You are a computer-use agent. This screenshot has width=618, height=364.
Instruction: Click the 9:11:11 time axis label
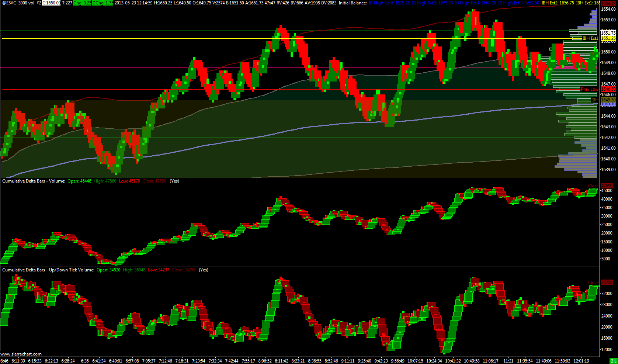click(347, 361)
